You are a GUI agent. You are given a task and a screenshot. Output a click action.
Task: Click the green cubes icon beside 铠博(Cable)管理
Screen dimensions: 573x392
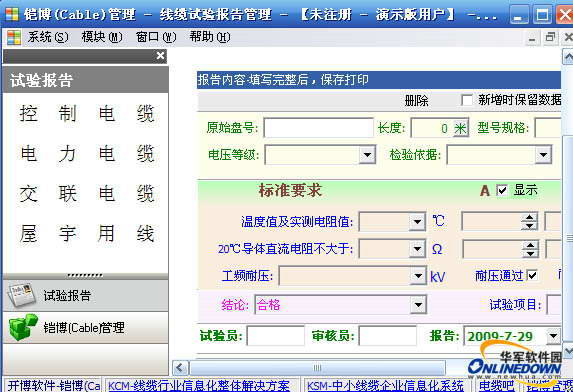coord(23,327)
